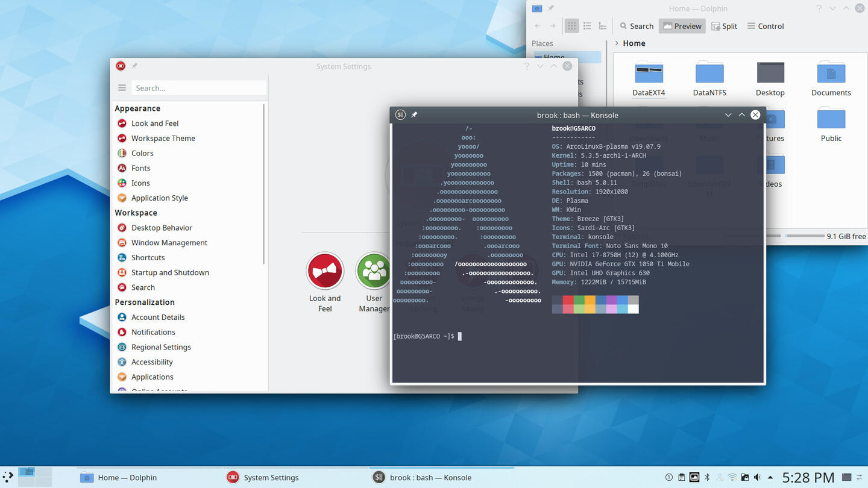Switch Dolphin to Icons view mode
Screen dimensions: 868x488
571,26
